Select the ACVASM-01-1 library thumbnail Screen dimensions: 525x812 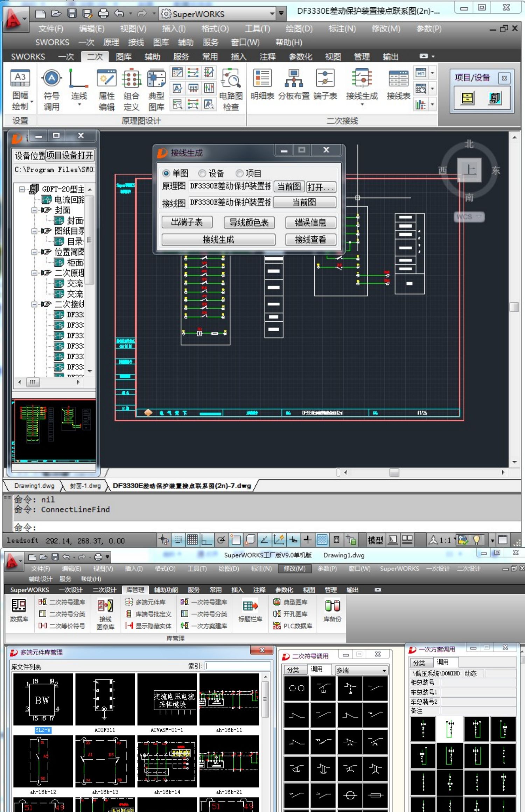[167, 700]
